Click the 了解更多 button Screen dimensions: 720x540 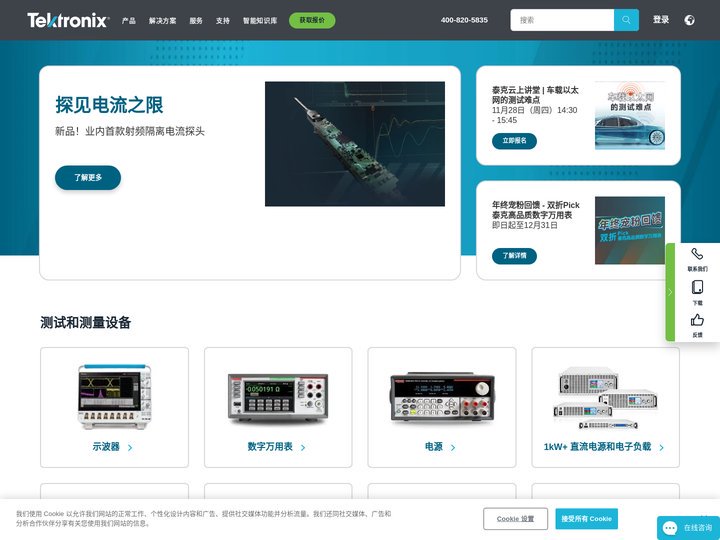[88, 178]
